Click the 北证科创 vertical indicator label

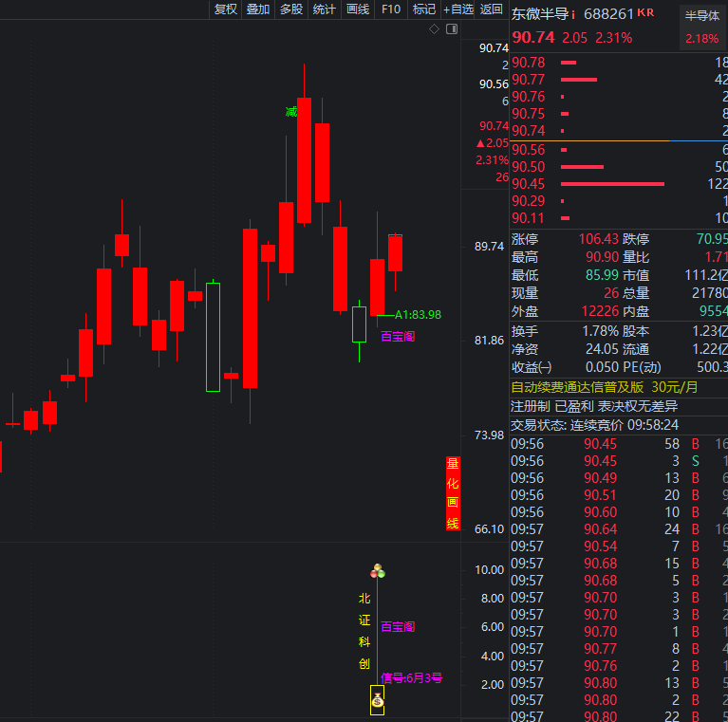point(364,632)
